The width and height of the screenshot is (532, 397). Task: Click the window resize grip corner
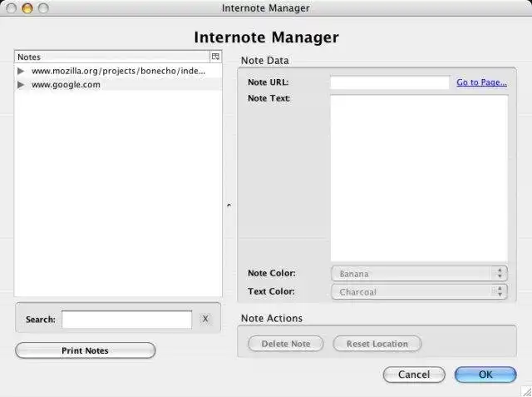[526, 391]
